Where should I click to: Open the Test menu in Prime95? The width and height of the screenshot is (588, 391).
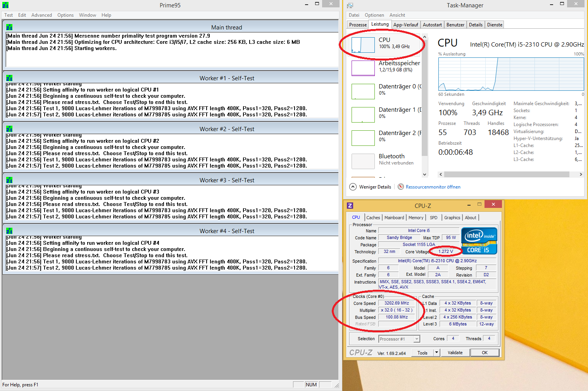(x=9, y=15)
